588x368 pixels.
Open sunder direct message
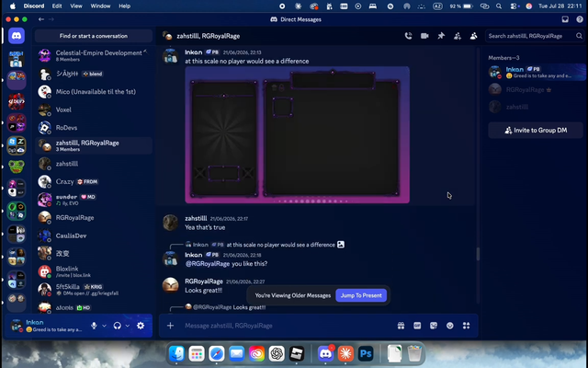click(94, 200)
